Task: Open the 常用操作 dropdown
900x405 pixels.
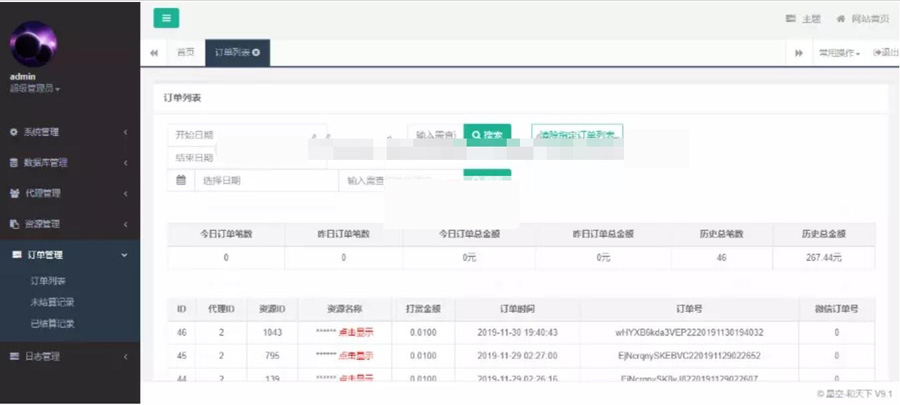Action: tap(839, 53)
